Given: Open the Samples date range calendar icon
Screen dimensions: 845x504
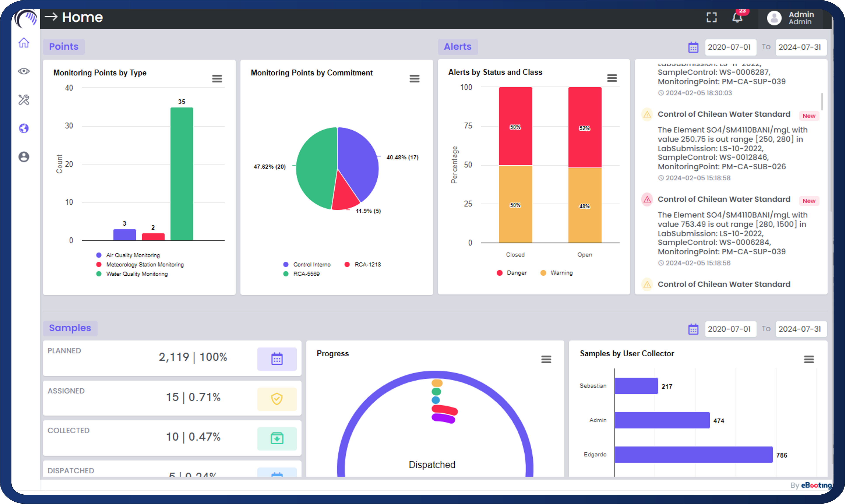Looking at the screenshot, I should (x=693, y=329).
